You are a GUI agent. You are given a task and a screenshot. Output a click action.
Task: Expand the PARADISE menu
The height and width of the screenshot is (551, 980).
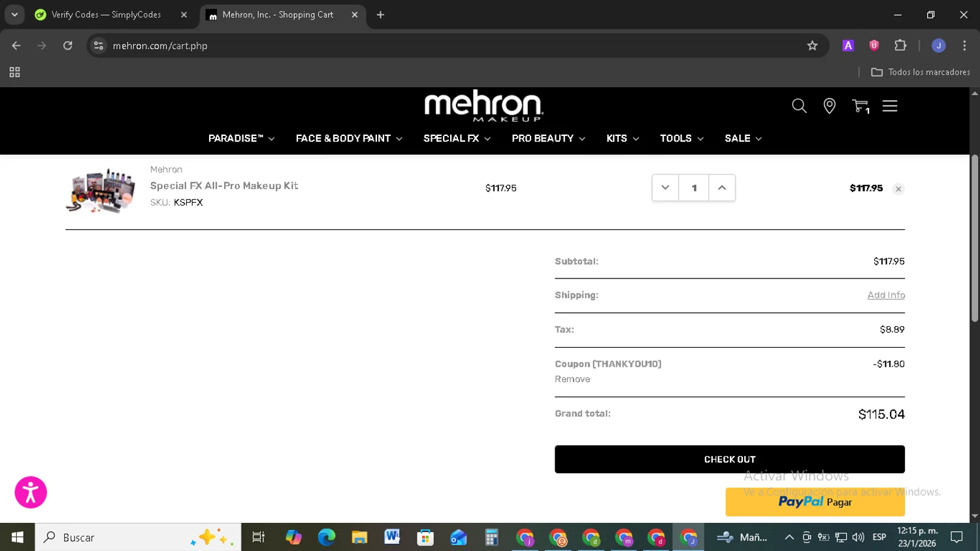tap(241, 139)
